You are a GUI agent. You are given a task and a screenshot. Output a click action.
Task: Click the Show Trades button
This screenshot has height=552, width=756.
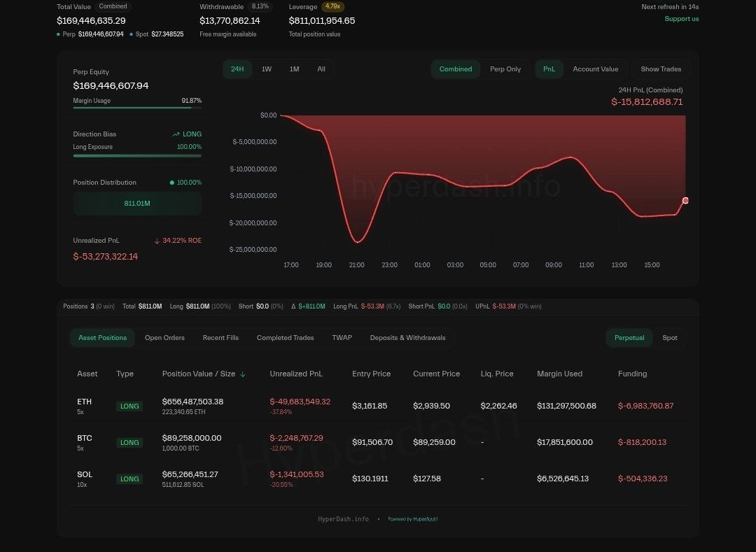pyautogui.click(x=661, y=69)
